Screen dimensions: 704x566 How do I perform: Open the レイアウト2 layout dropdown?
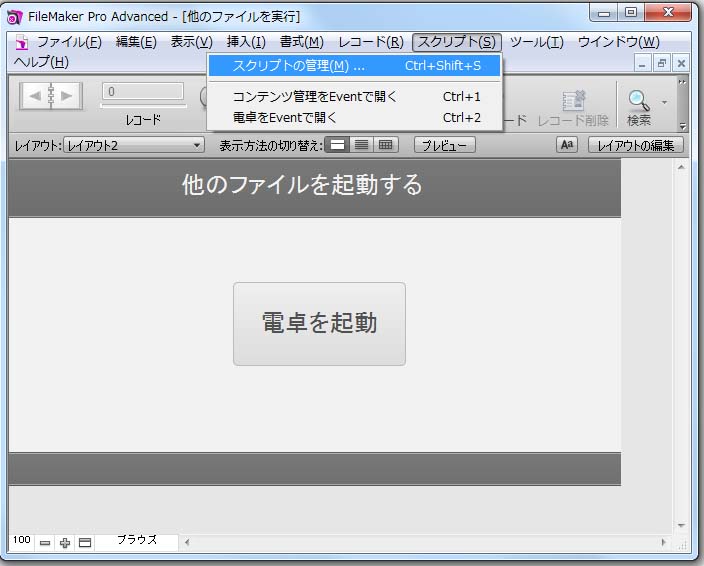(x=134, y=145)
